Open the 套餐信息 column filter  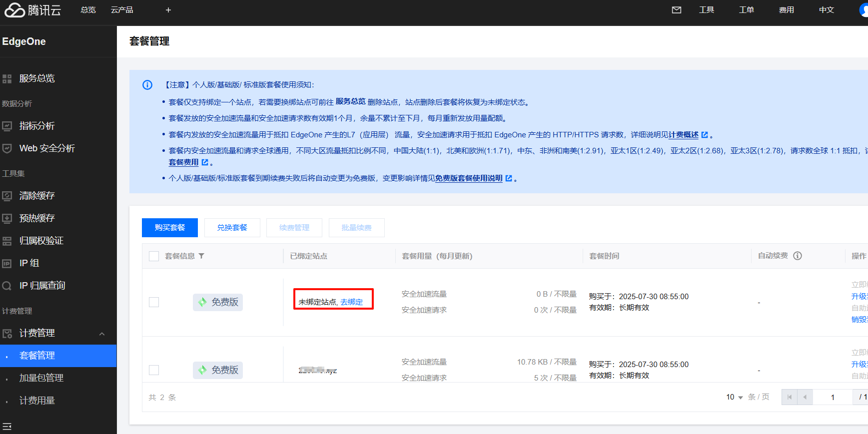click(201, 256)
